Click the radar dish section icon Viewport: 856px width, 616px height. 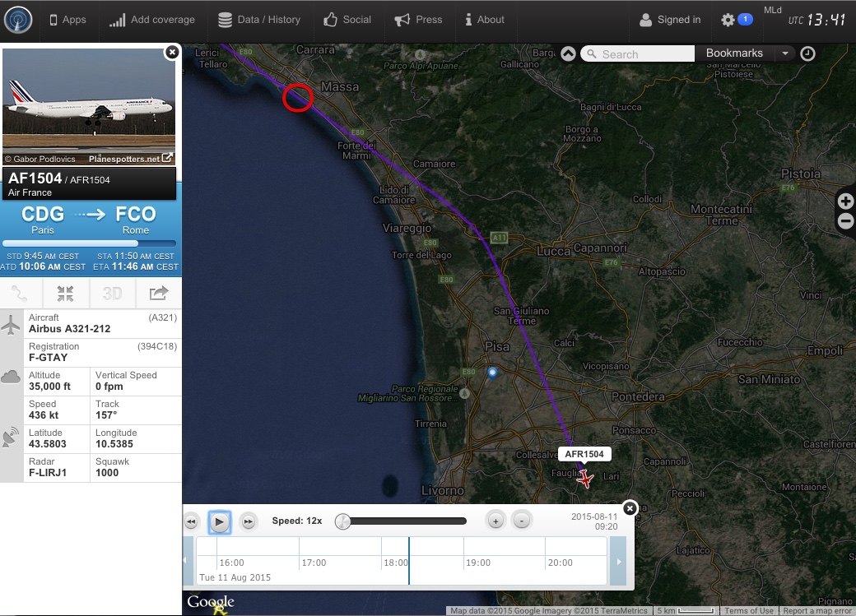[x=11, y=438]
